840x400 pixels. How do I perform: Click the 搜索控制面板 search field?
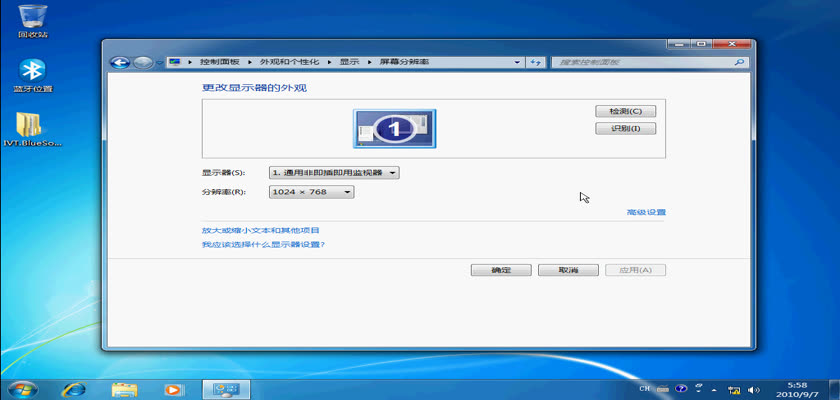pos(640,62)
